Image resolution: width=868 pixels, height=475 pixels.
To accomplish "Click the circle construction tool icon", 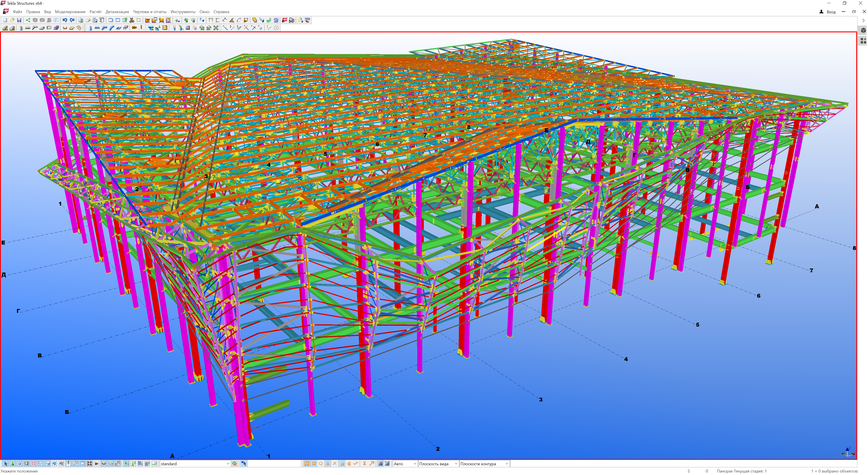I will pos(276,28).
